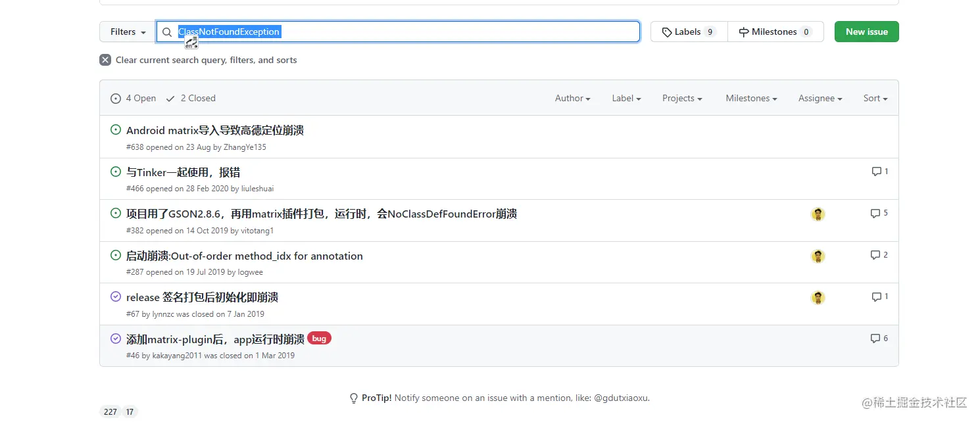Click text '#466 opened on 28 Feb 2020'
The image size is (980, 422).
pyautogui.click(x=178, y=189)
